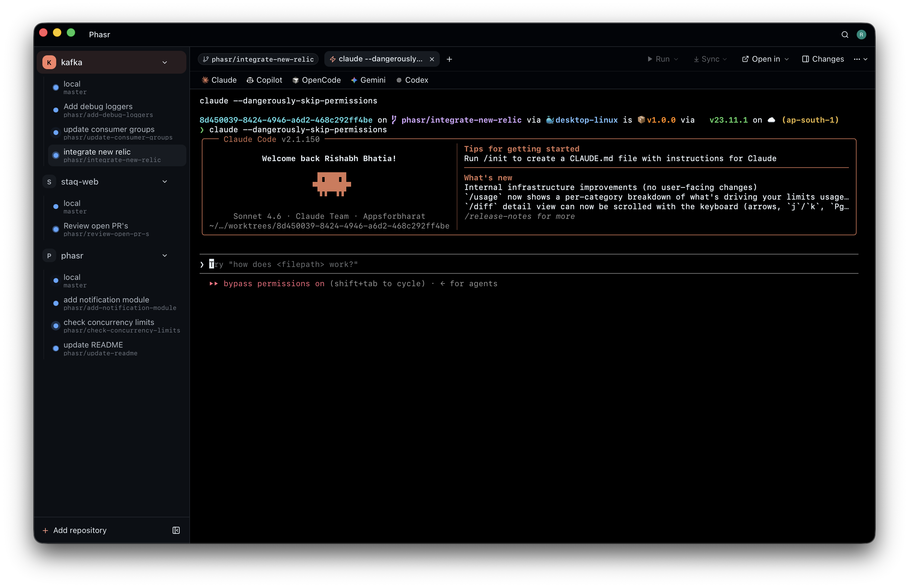This screenshot has width=909, height=588.
Task: Open Review open PR's workspace
Action: (117, 229)
